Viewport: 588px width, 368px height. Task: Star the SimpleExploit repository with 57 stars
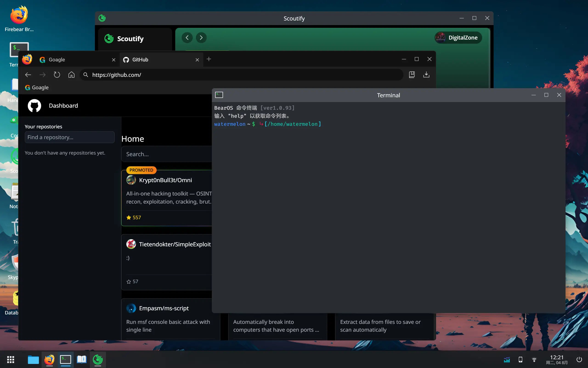129,282
